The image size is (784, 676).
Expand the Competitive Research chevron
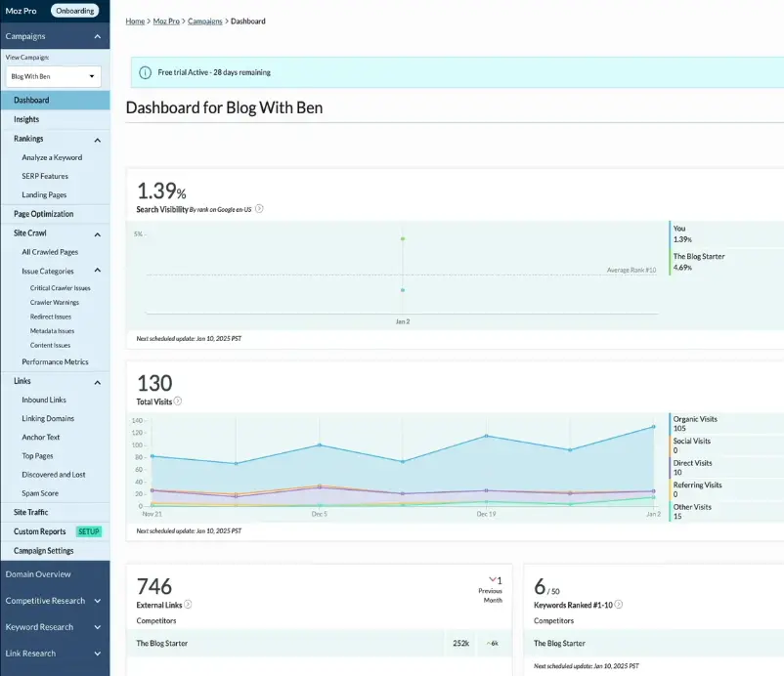pyautogui.click(x=98, y=601)
